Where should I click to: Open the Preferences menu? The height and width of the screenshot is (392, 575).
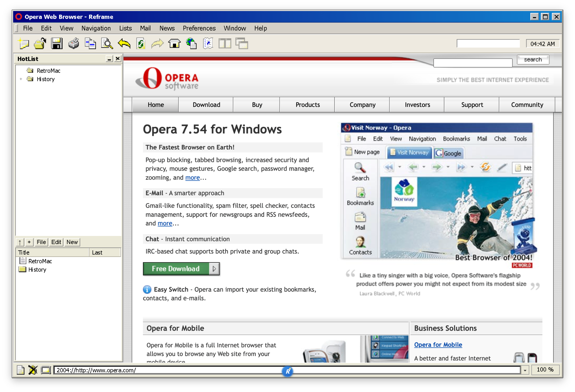(x=199, y=28)
